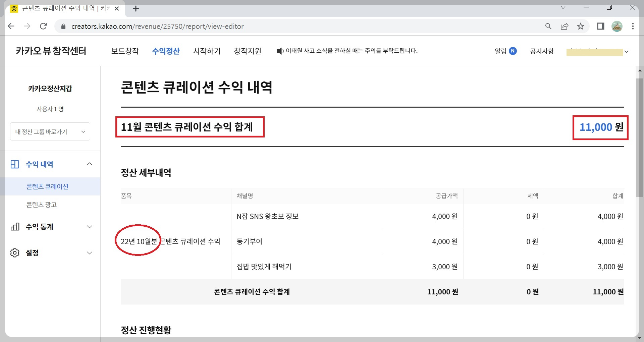Open a new browser tab
Screen dimensions: 644x342
[x=136, y=9]
